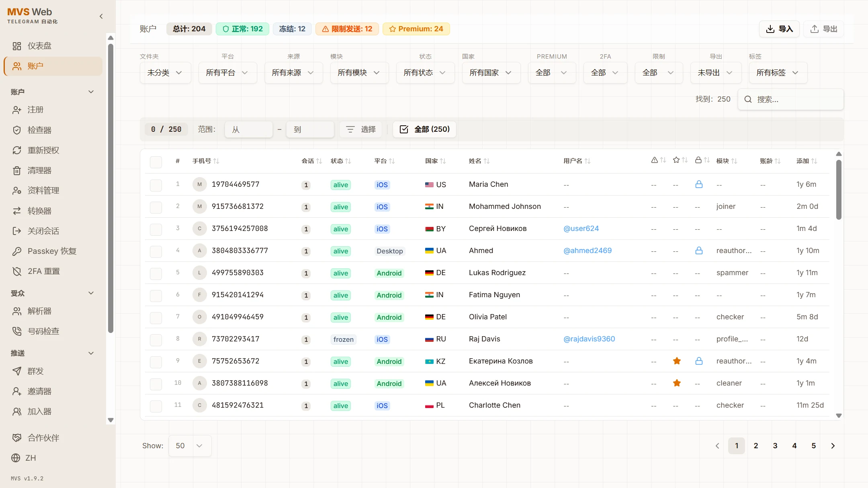The image size is (868, 488).
Task: Open 检查器 in the sidebar
Action: click(x=39, y=130)
